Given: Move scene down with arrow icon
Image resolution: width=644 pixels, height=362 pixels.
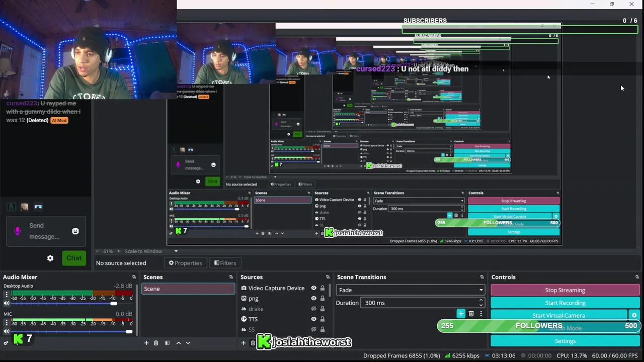Looking at the screenshot, I should click(x=188, y=343).
